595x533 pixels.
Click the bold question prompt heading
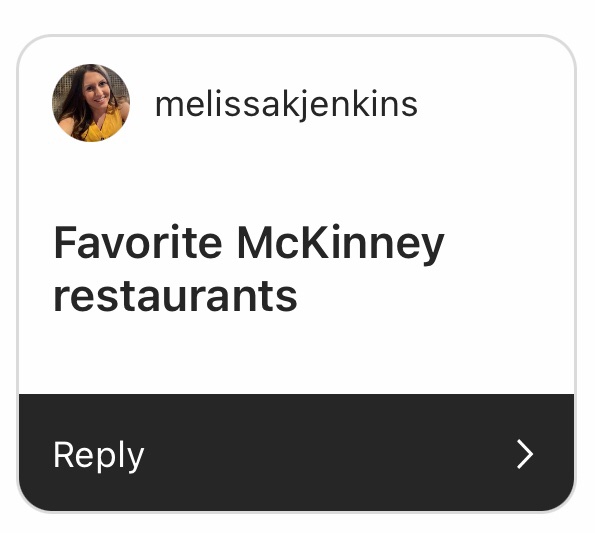coord(249,269)
